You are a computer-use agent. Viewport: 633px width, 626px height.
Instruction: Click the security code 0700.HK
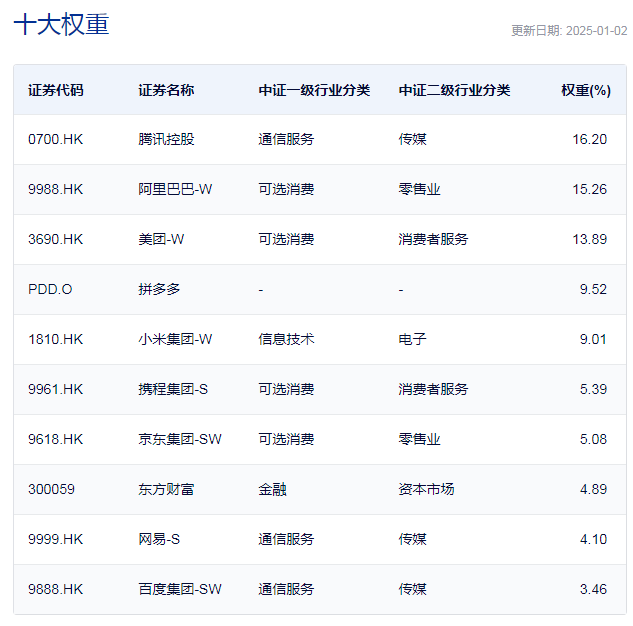click(x=55, y=139)
